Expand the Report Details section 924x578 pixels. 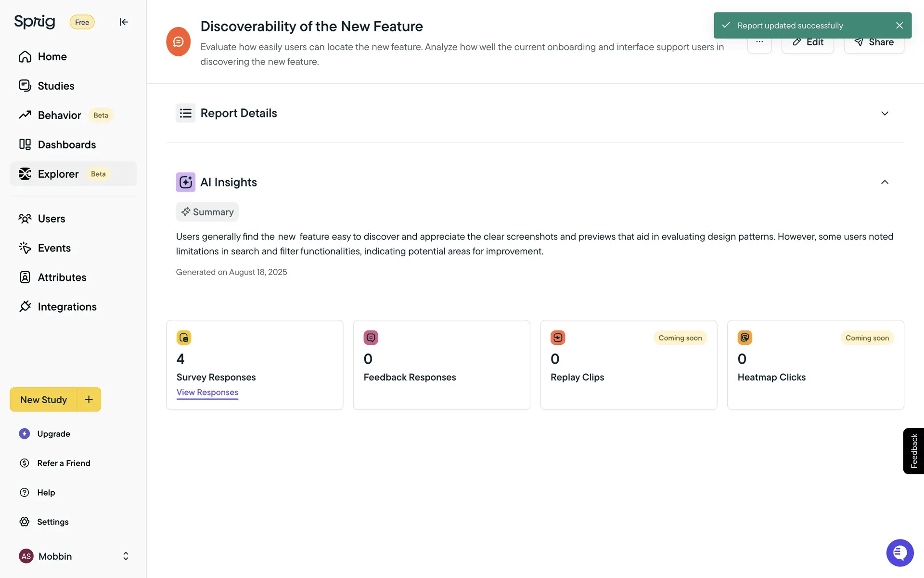[884, 113]
